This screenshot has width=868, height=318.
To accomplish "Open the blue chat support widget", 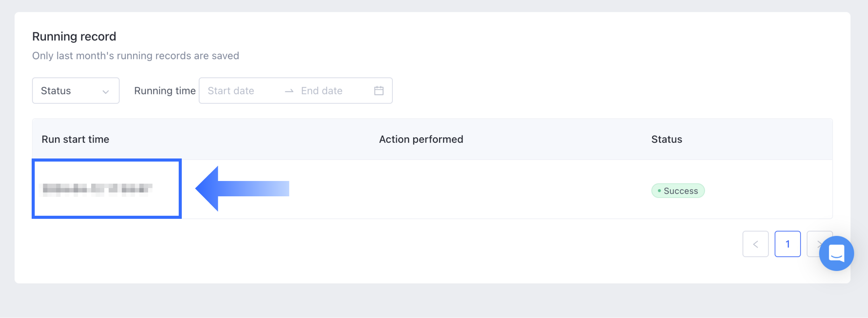I will [x=836, y=253].
